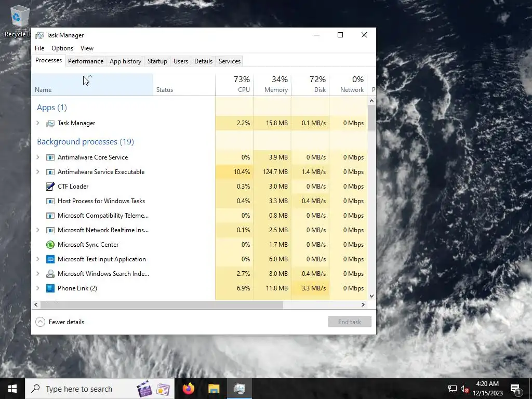The image size is (532, 399).
Task: Click vertical scrollbar up arrow
Action: coord(371,101)
